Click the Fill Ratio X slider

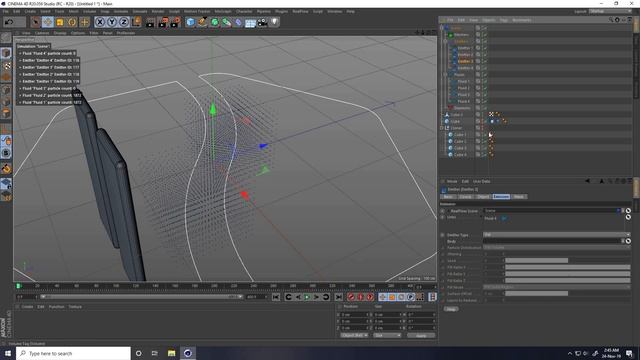[568, 267]
